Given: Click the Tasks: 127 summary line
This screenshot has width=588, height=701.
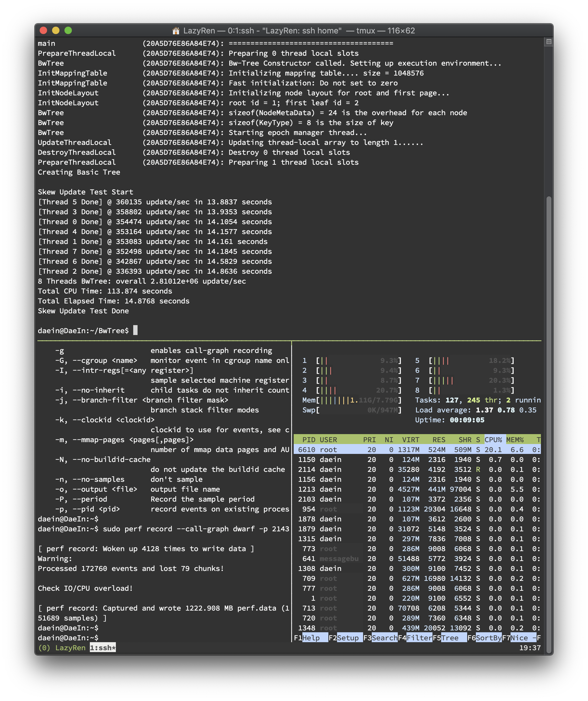Looking at the screenshot, I should click(x=478, y=400).
